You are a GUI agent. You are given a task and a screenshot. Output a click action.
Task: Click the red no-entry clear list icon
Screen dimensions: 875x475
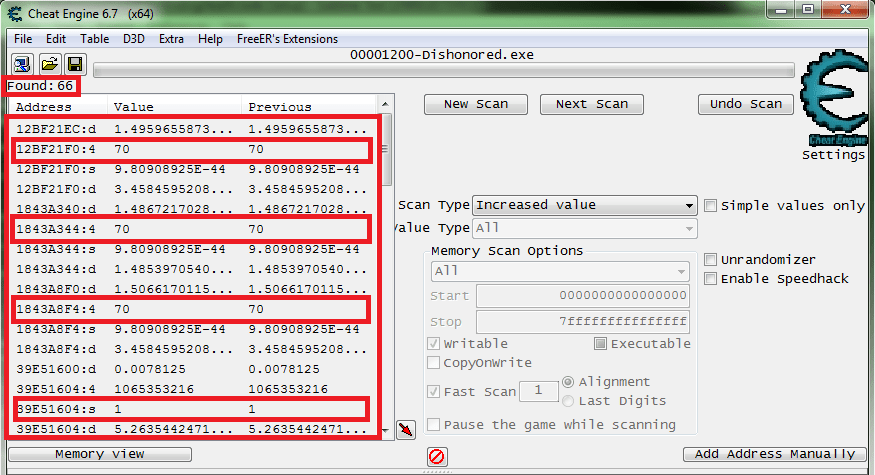coord(436,457)
